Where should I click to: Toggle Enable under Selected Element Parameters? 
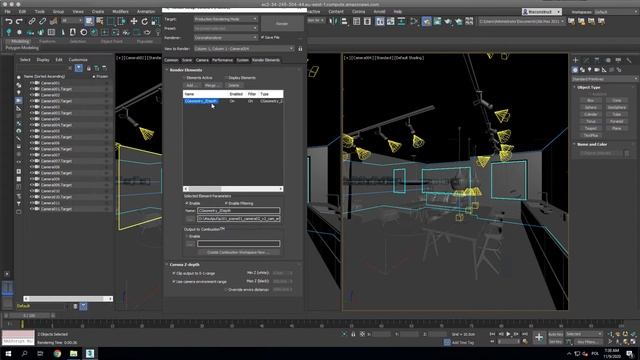point(187,203)
